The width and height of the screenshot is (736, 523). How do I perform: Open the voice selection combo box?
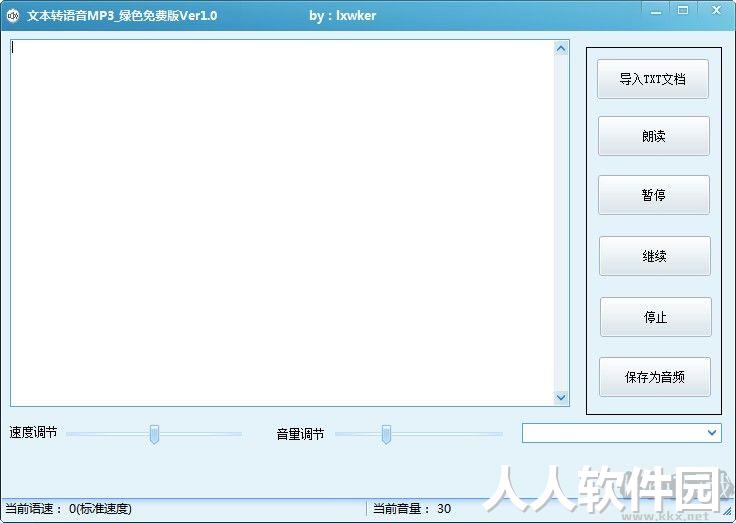[621, 433]
